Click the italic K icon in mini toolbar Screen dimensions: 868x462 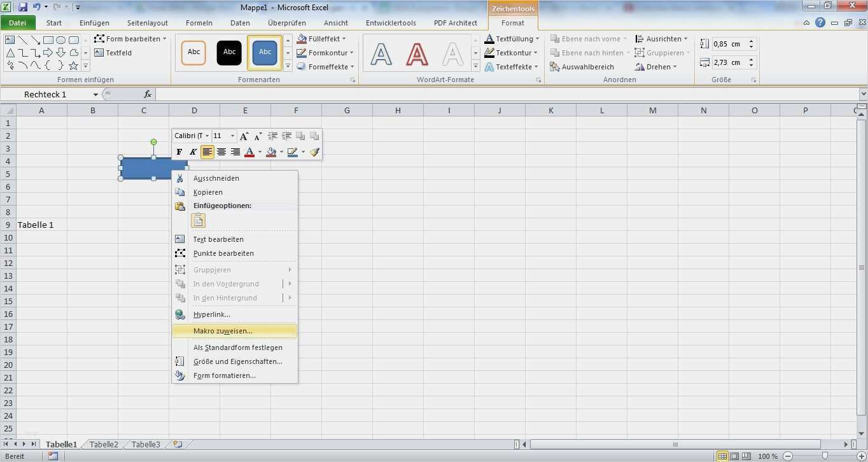click(193, 152)
